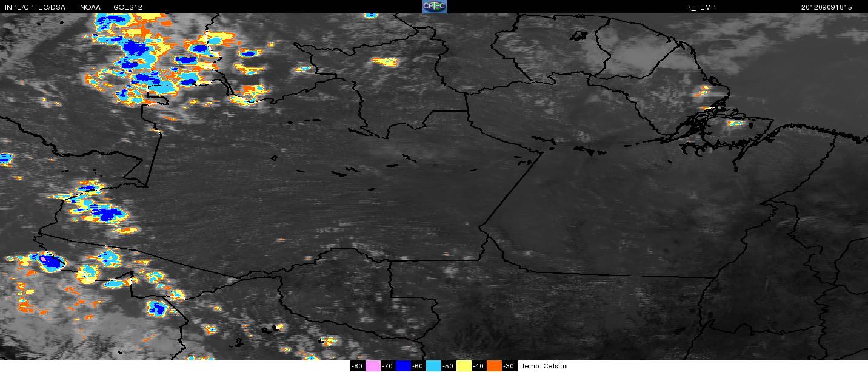
Task: Click the -50 legend value
Action: click(x=449, y=366)
